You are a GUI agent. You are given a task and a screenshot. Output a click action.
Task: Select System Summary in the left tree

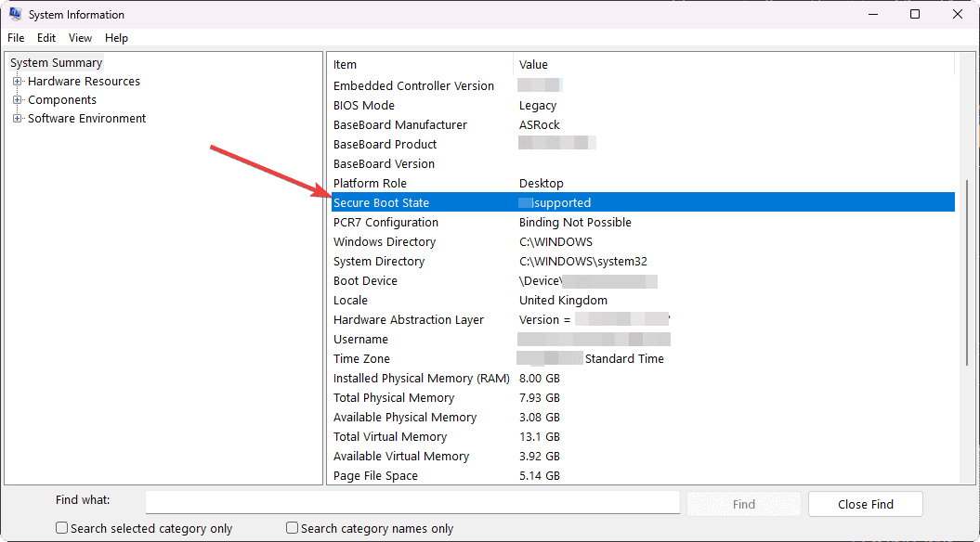(x=56, y=62)
